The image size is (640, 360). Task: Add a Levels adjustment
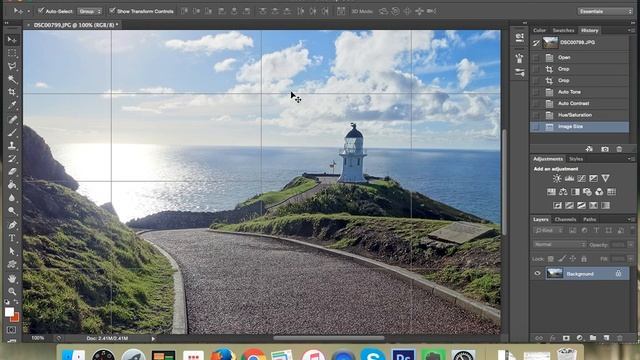(x=569, y=178)
